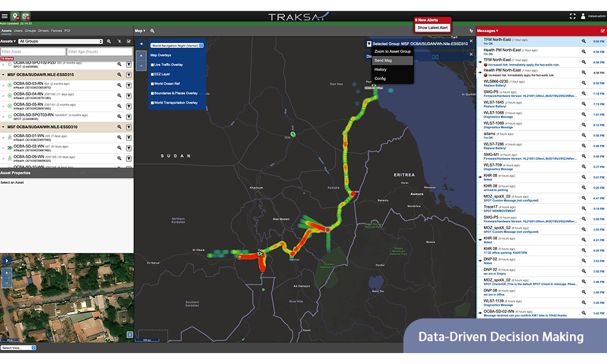
Task: Click the Show Latest Alert button
Action: coord(432,28)
